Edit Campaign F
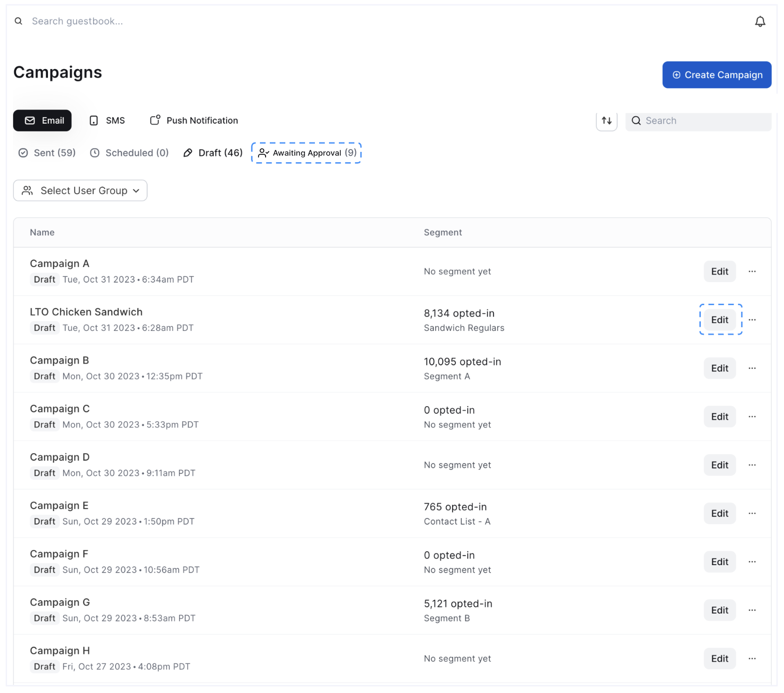 (x=720, y=562)
